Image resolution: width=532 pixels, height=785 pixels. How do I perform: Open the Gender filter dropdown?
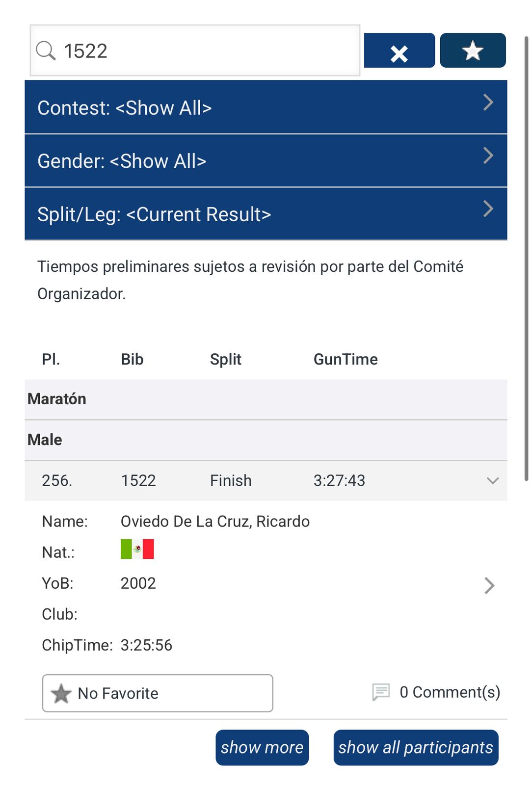point(266,161)
